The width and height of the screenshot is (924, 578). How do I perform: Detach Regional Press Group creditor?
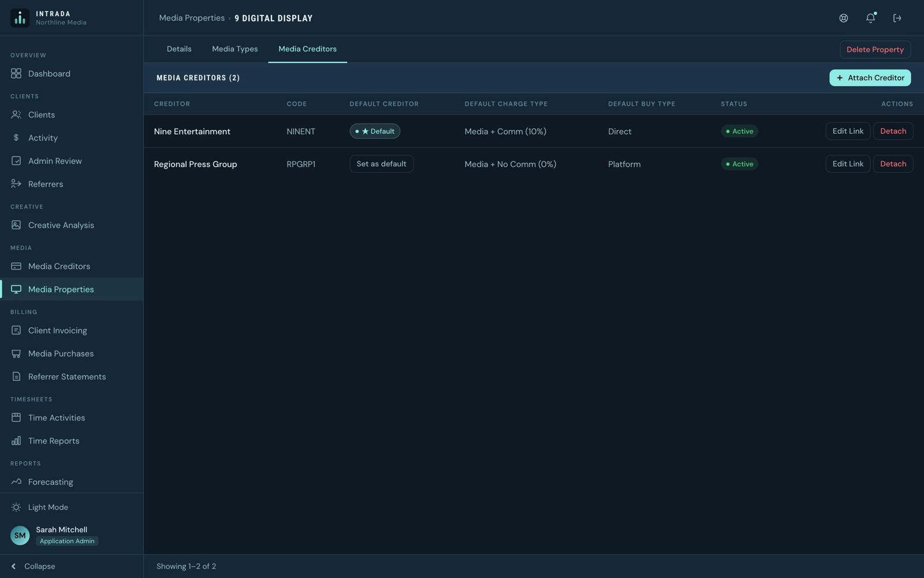(x=893, y=164)
